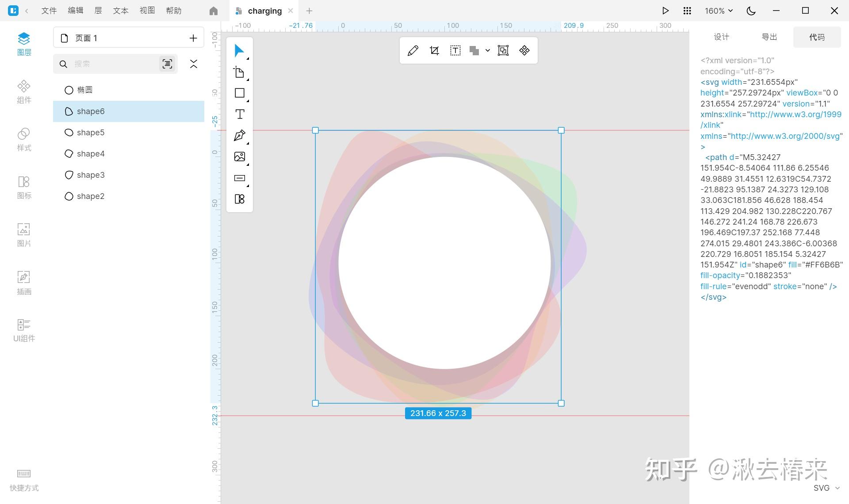This screenshot has width=849, height=504.
Task: Open the 160% zoom dropdown
Action: click(x=719, y=11)
